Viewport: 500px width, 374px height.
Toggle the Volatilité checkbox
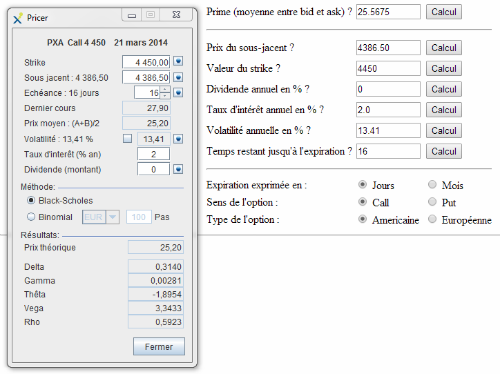pyautogui.click(x=127, y=138)
